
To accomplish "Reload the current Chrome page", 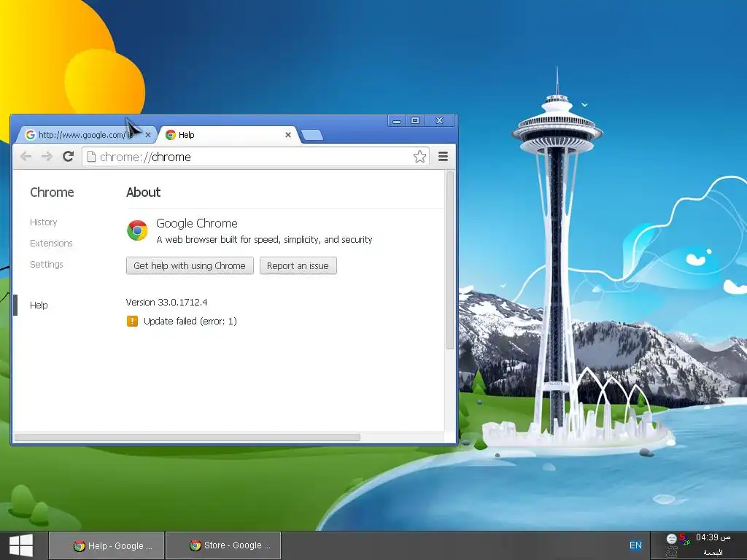I will [68, 156].
